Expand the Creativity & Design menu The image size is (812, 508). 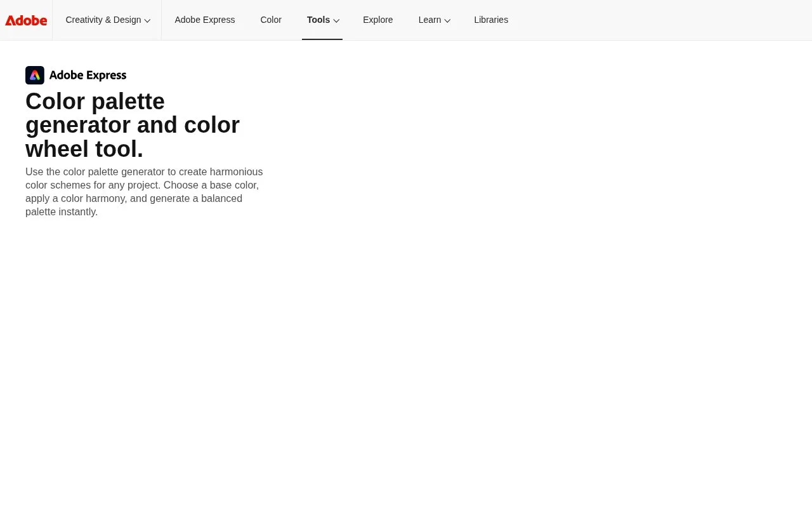108,20
